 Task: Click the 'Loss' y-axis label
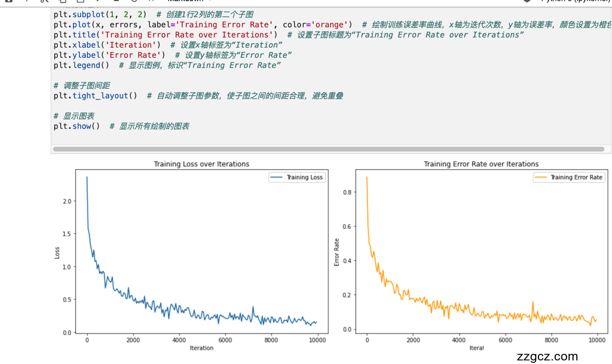57,252
